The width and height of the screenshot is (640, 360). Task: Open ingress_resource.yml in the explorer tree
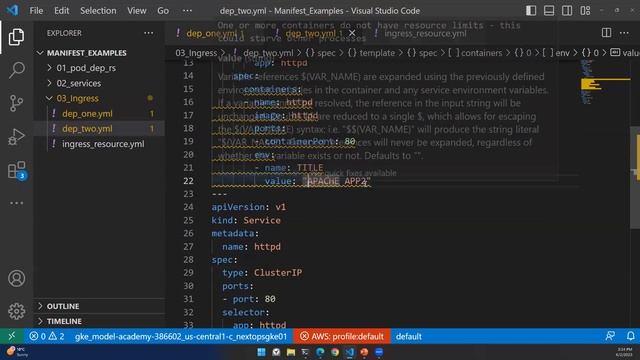click(103, 144)
